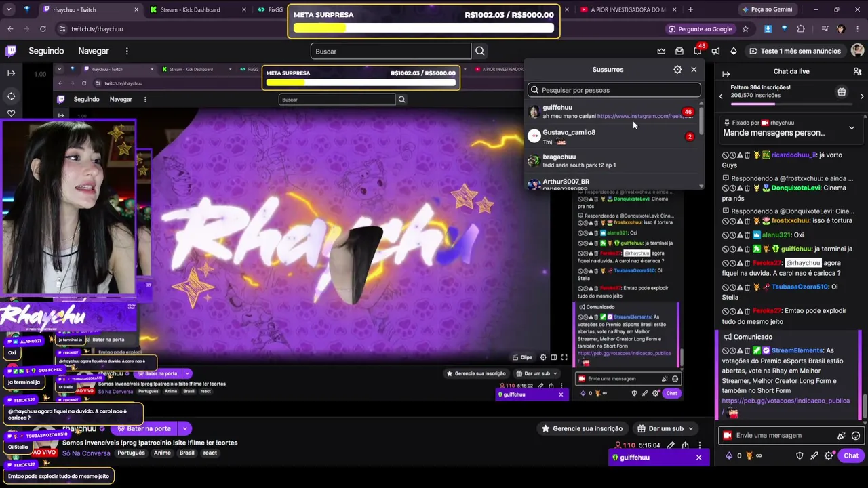Viewport: 868px width, 488px height.
Task: Open the bragachuu whisper conversation
Action: [x=612, y=161]
